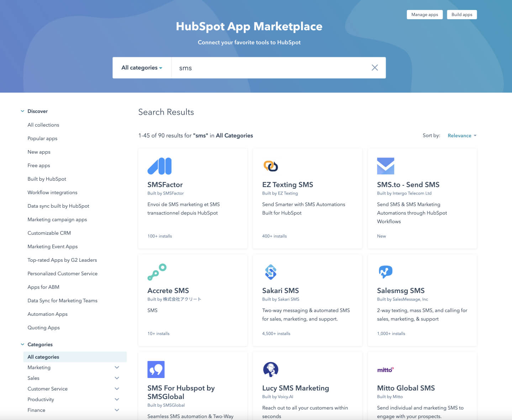512x420 pixels.
Task: Click the Lucy SMS Marketing avatar icon
Action: 270,370
